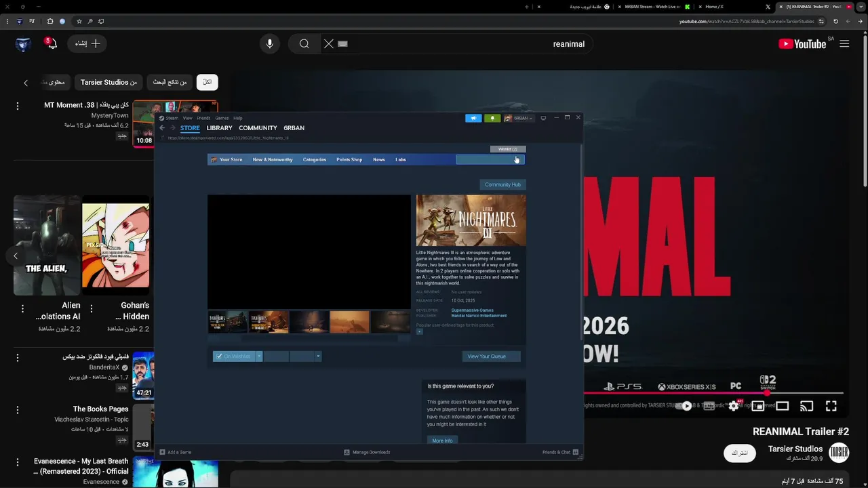Open Wishlist (2) button
The width and height of the screenshot is (868, 488).
[x=508, y=149]
